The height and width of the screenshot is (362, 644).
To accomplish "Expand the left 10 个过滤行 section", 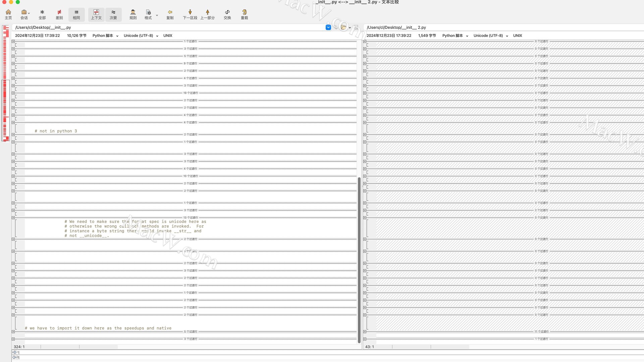I will pyautogui.click(x=13, y=176).
